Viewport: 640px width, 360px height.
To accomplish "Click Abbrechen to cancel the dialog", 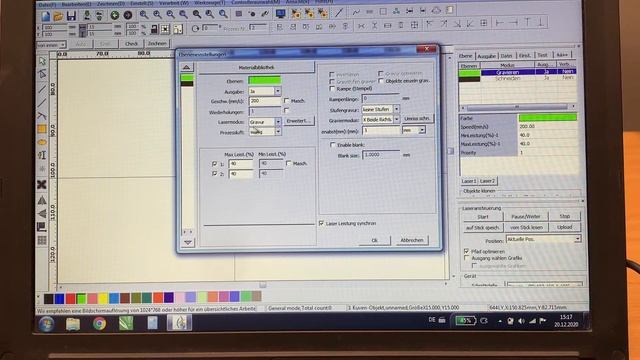I will pos(411,240).
